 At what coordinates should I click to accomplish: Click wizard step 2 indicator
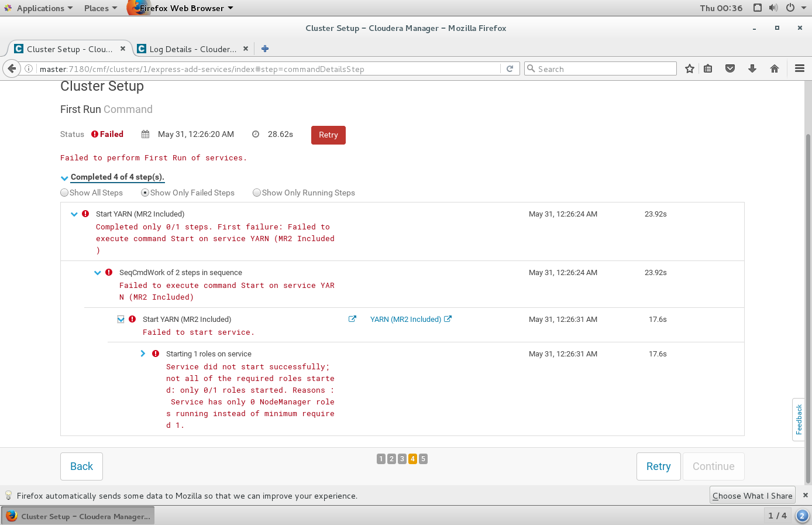[x=391, y=459]
